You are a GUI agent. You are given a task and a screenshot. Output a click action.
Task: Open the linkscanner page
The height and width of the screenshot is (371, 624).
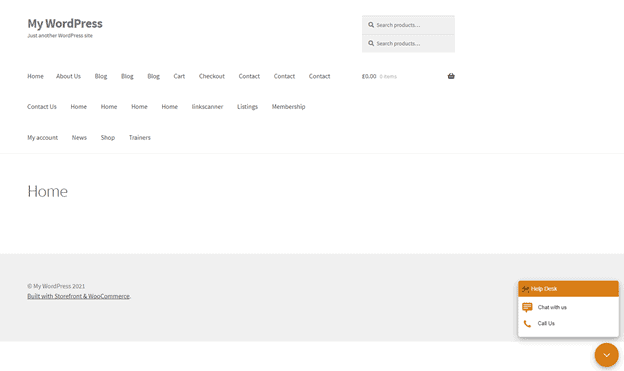click(207, 107)
